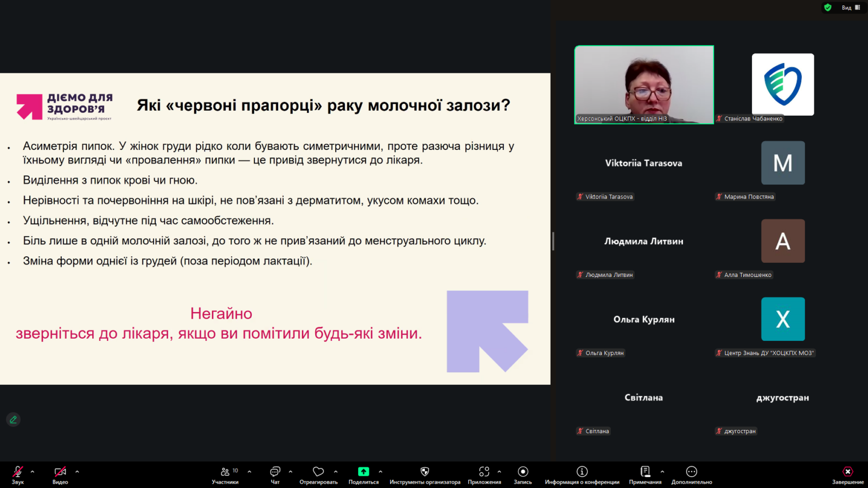Click the green encryption shield icon
The height and width of the screenshot is (488, 868).
click(827, 8)
